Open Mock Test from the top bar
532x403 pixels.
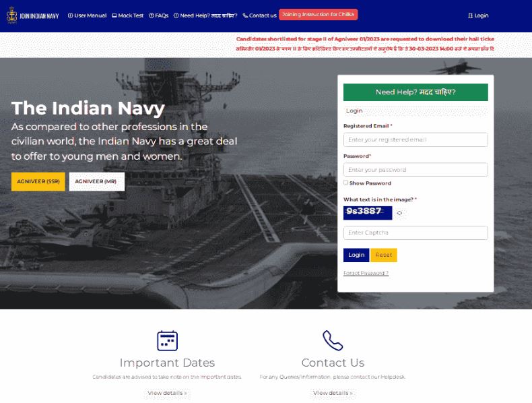coord(127,15)
